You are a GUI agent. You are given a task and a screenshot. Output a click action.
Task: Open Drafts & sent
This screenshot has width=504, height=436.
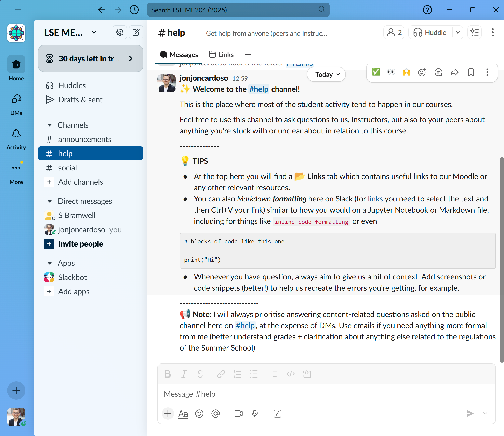(91, 100)
